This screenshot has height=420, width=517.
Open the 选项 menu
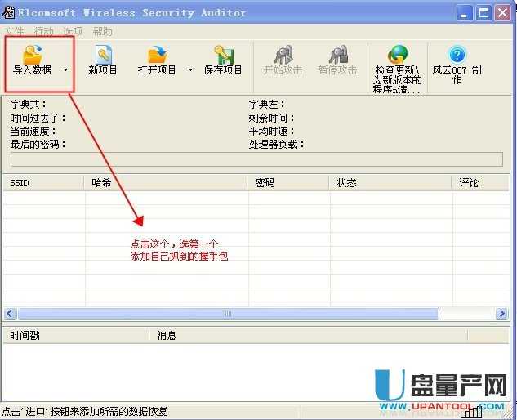[x=74, y=31]
